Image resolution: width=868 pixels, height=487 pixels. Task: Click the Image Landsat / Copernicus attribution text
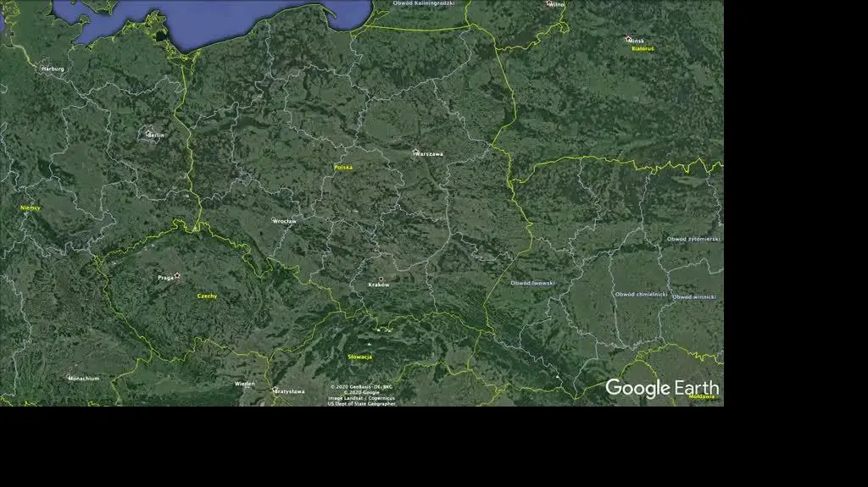pos(361,398)
